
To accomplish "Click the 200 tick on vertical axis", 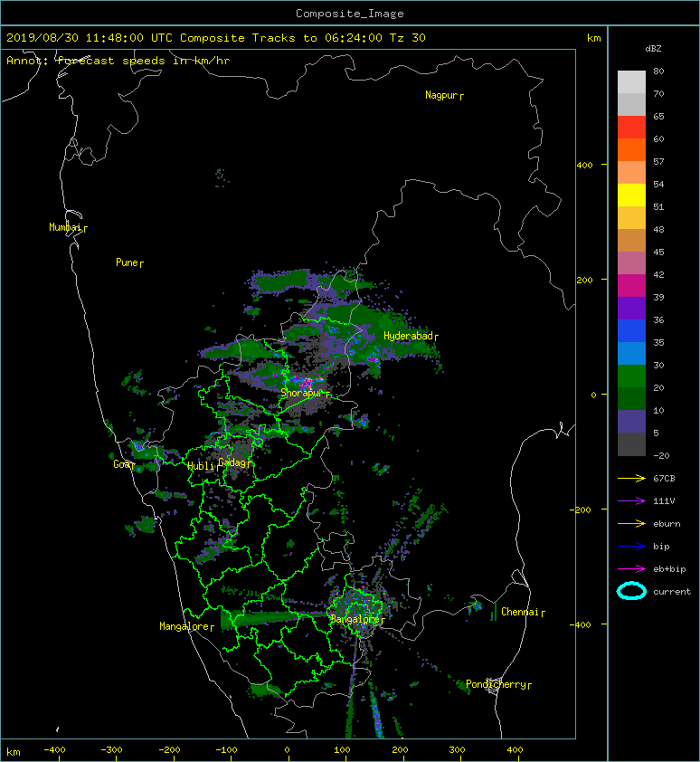I will (585, 280).
